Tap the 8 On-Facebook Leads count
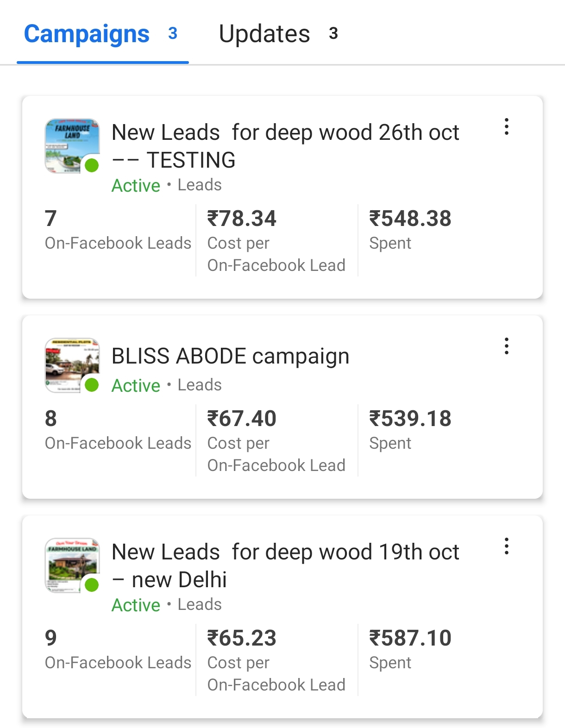Viewport: 565px width, 728px height. click(x=51, y=419)
